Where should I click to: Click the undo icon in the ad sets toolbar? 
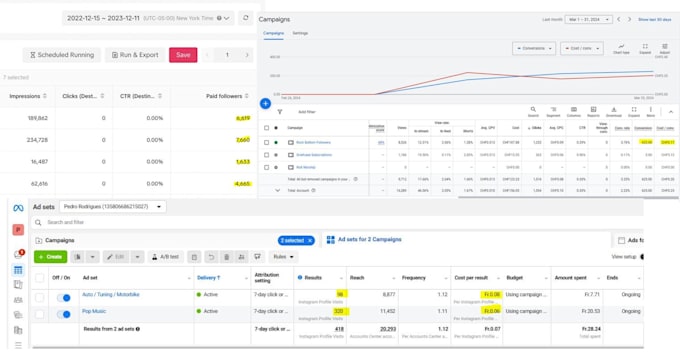[x=211, y=257]
